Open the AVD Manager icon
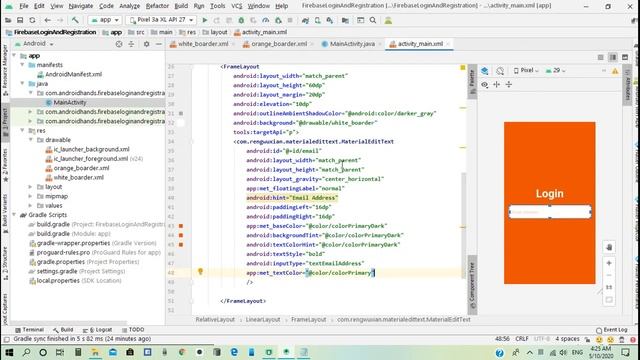The width and height of the screenshot is (640, 360). coord(318,20)
